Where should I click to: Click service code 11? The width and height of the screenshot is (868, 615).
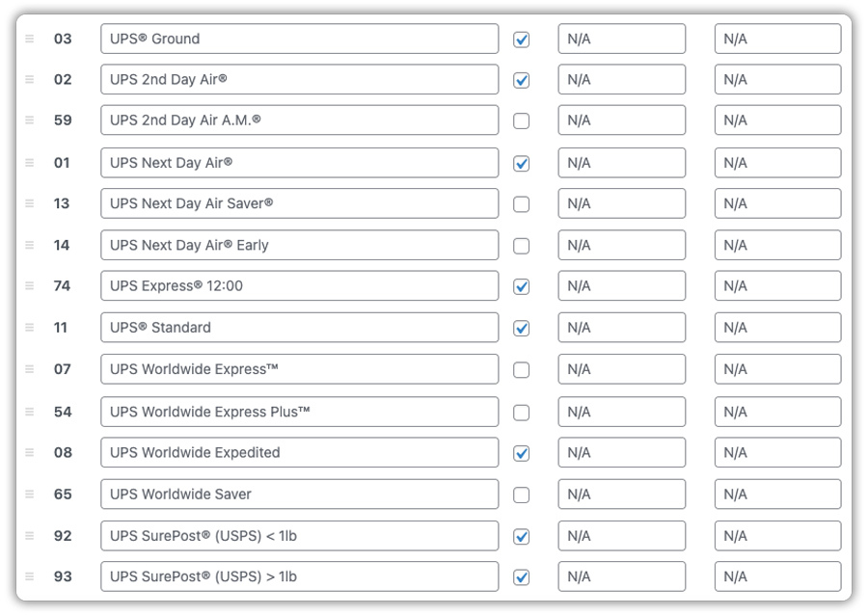pyautogui.click(x=61, y=328)
